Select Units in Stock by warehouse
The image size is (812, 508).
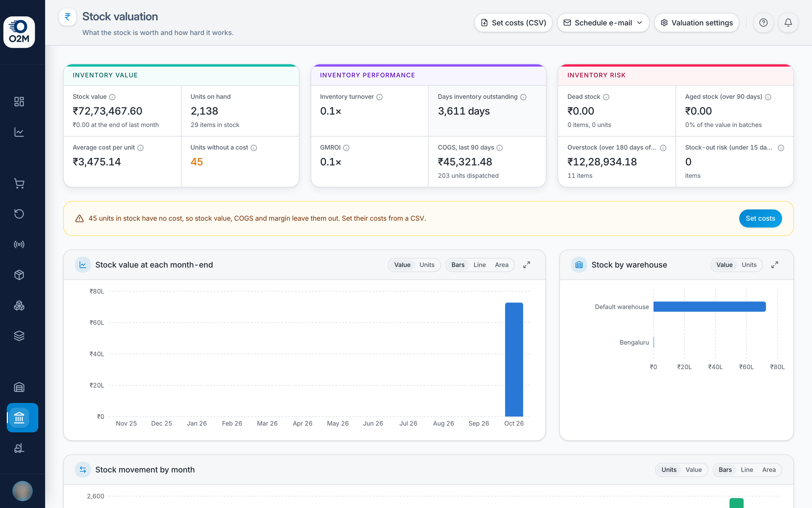pos(749,265)
